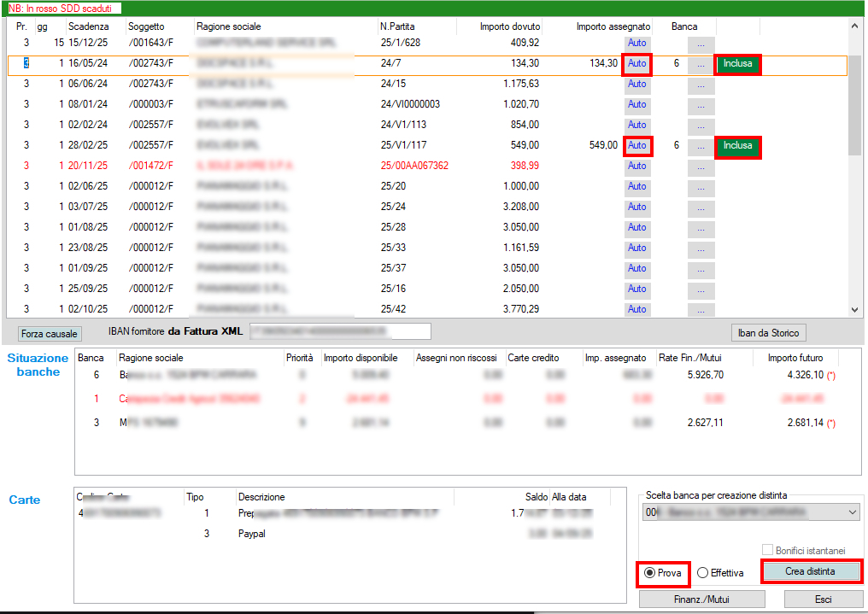Select the Prova radio button
Screen dimensions: 868x614
(652, 573)
